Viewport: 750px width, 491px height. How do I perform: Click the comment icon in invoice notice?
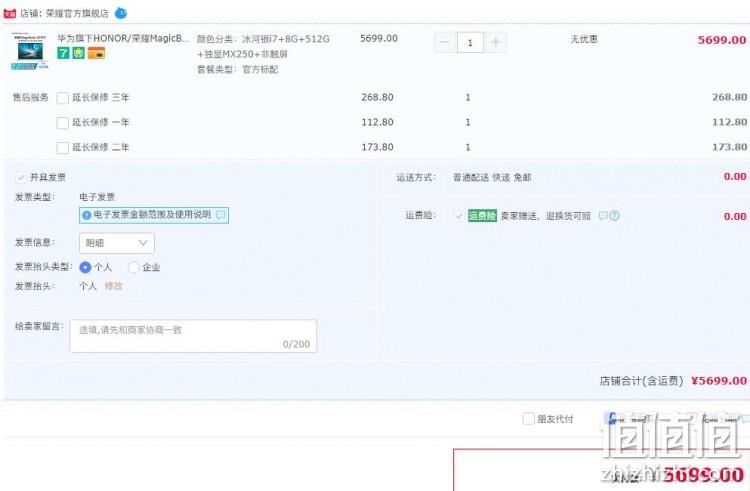[221, 215]
